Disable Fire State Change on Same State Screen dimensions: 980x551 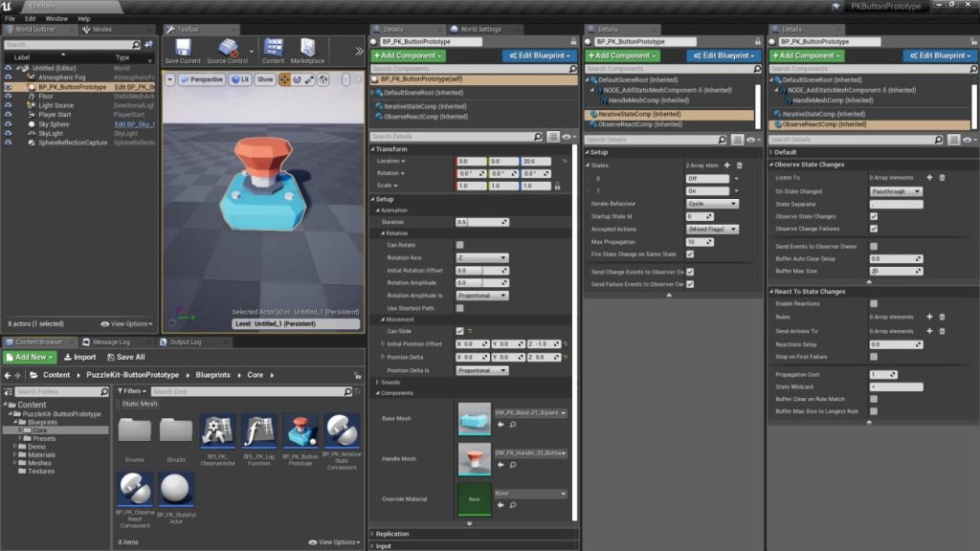click(690, 254)
